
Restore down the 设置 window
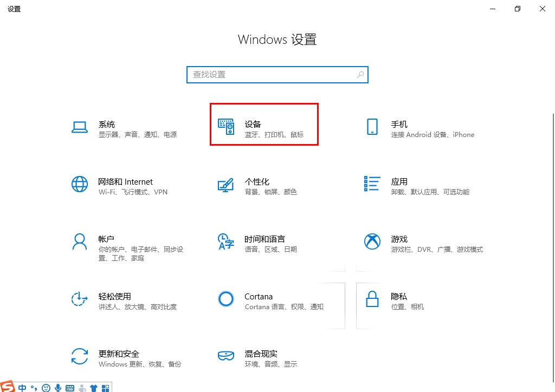pos(518,9)
